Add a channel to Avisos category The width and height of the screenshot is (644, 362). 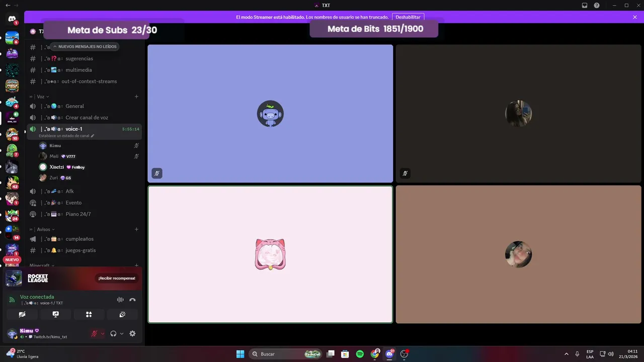pyautogui.click(x=136, y=229)
